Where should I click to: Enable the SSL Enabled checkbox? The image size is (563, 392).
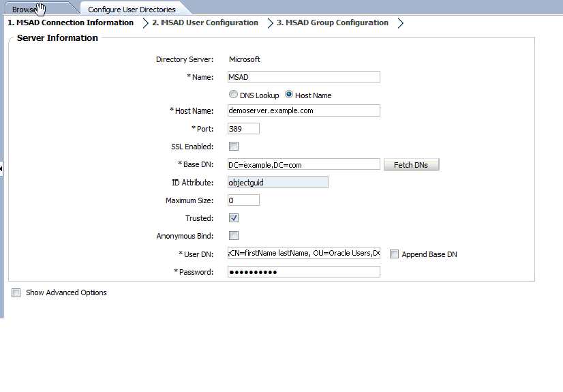click(x=234, y=147)
